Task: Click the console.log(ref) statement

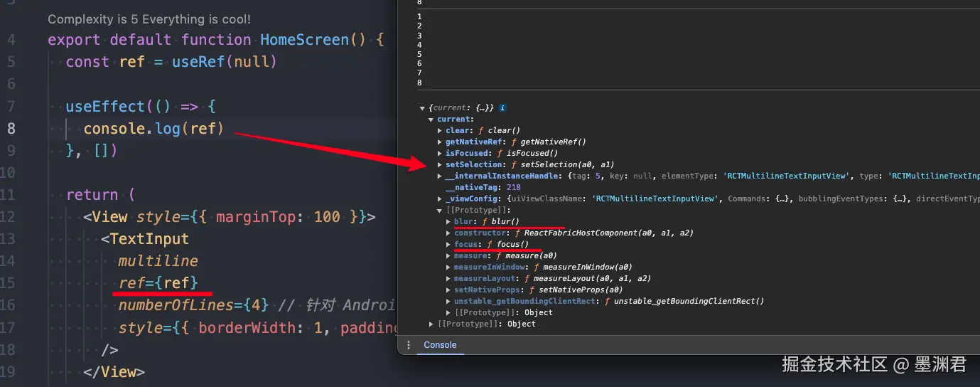Action: (x=154, y=129)
